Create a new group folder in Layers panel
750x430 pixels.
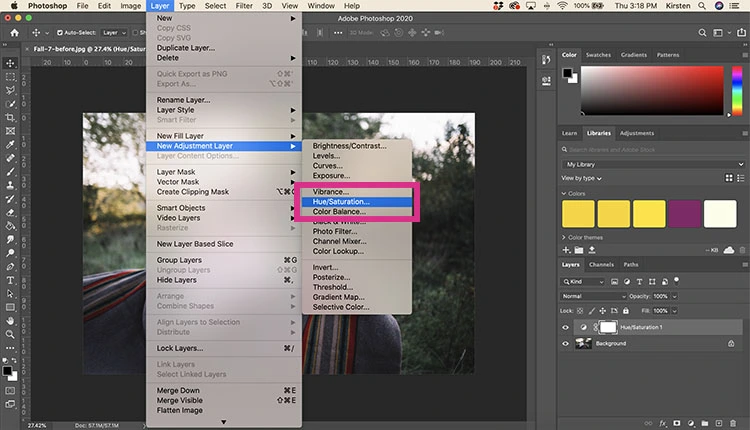point(705,423)
